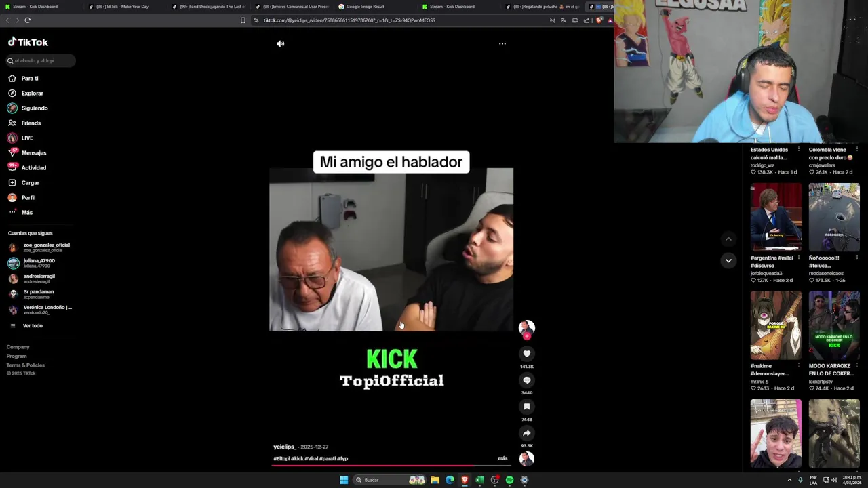This screenshot has height=488, width=868.
Task: Open options for Colombia viene video card
Action: (857, 150)
